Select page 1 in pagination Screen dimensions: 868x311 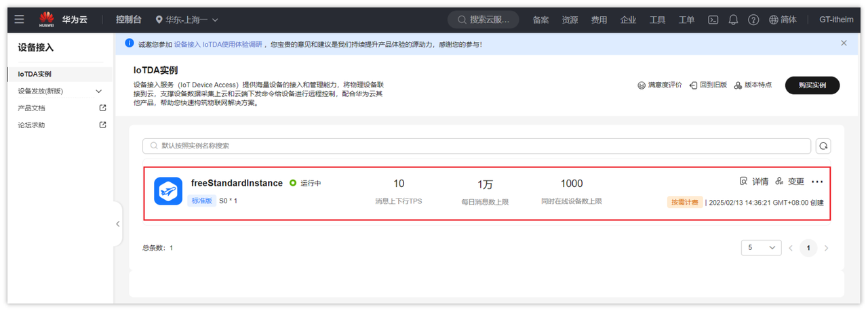click(x=808, y=248)
